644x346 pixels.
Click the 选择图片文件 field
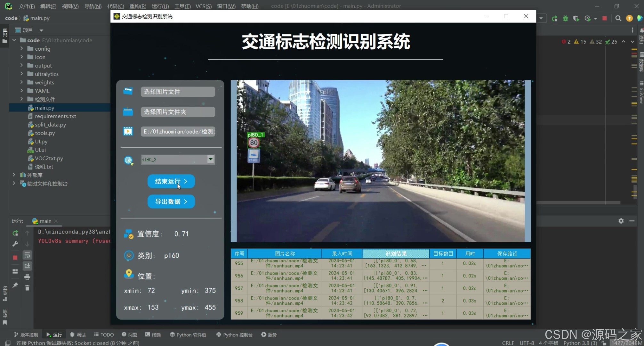[x=178, y=92]
